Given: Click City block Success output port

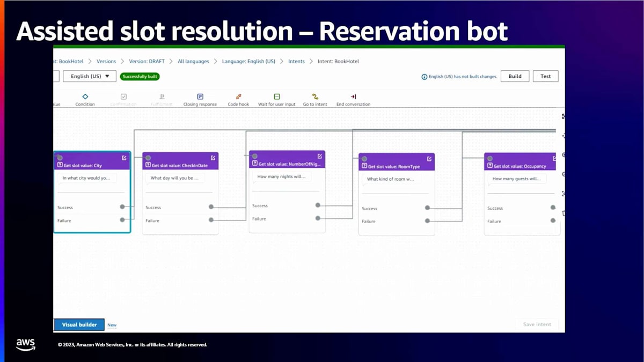Looking at the screenshot, I should (x=122, y=206).
